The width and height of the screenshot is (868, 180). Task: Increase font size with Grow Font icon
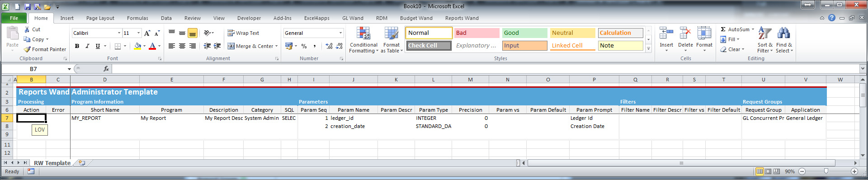pos(147,33)
